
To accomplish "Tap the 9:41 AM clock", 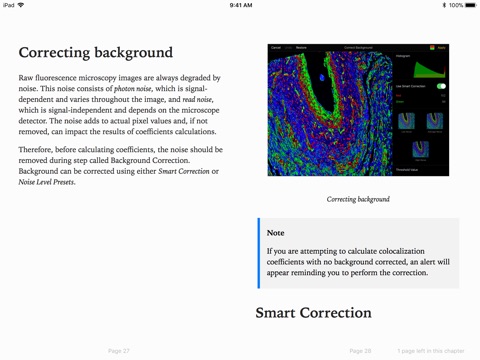I will (x=241, y=5).
